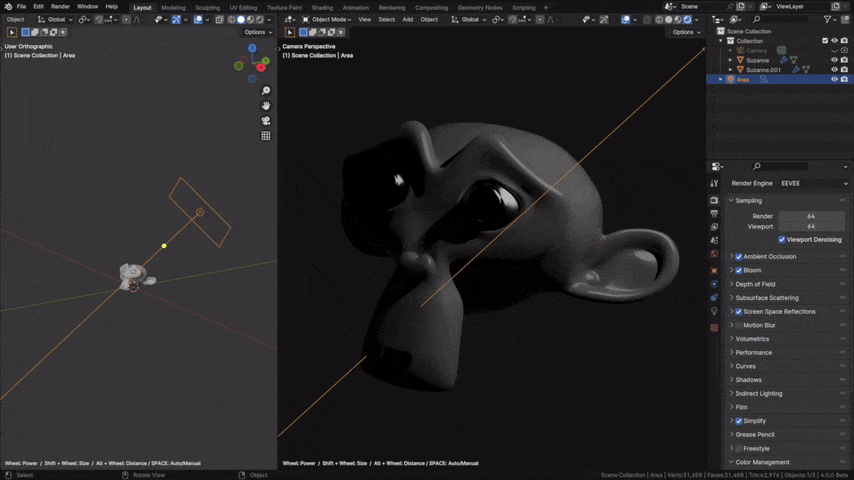Uncheck the Bloom checkbox
The height and width of the screenshot is (480, 854).
[x=739, y=270]
